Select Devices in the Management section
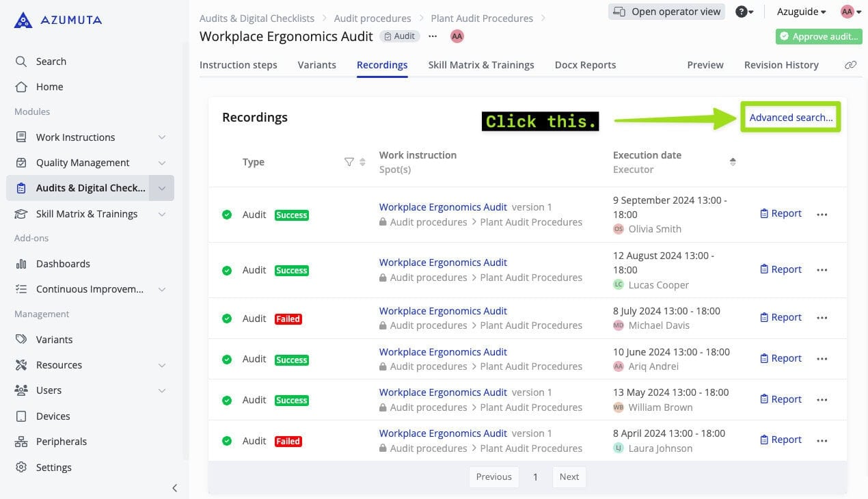Viewport: 868px width, 499px height. click(x=52, y=416)
